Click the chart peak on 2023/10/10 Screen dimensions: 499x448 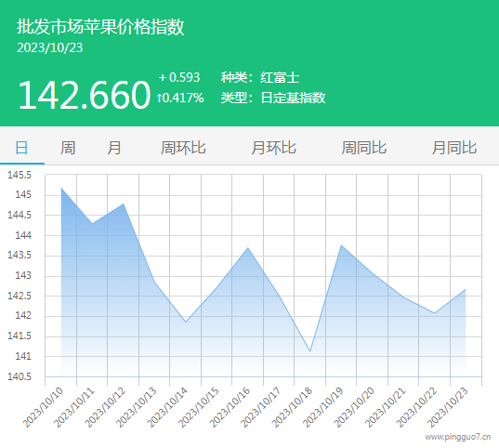pyautogui.click(x=61, y=188)
